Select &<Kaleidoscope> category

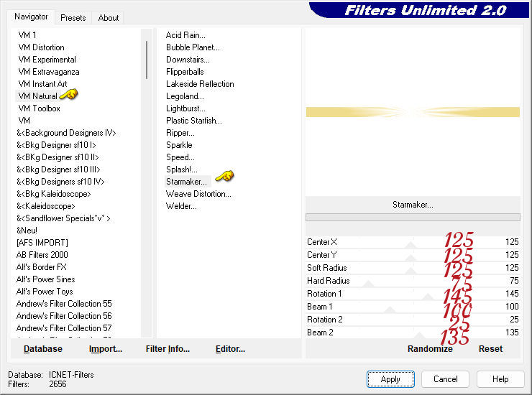45,206
